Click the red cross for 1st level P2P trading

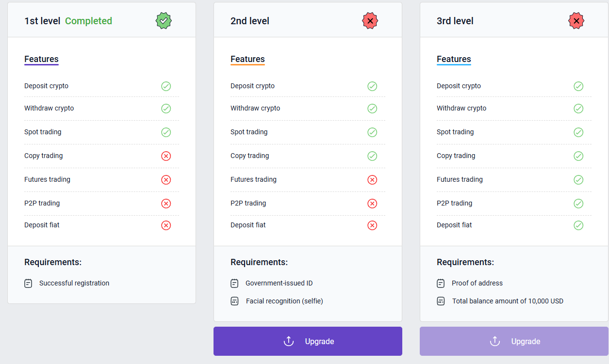(x=166, y=204)
